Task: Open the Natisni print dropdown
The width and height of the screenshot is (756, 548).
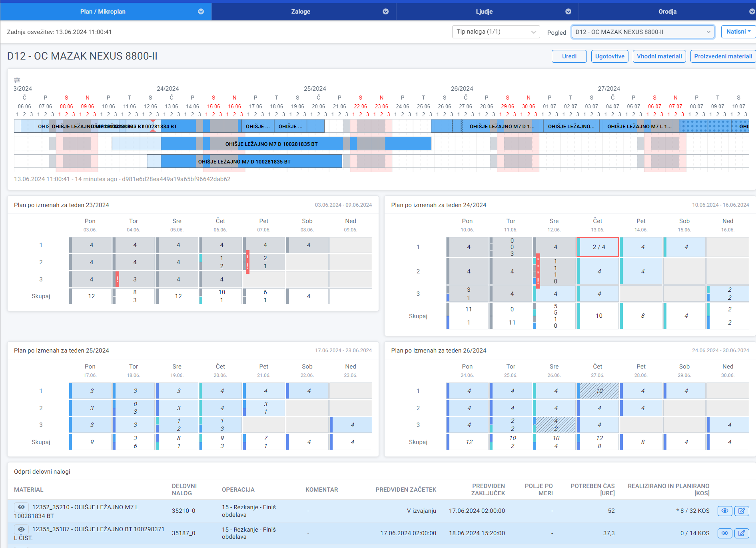Action: (738, 32)
